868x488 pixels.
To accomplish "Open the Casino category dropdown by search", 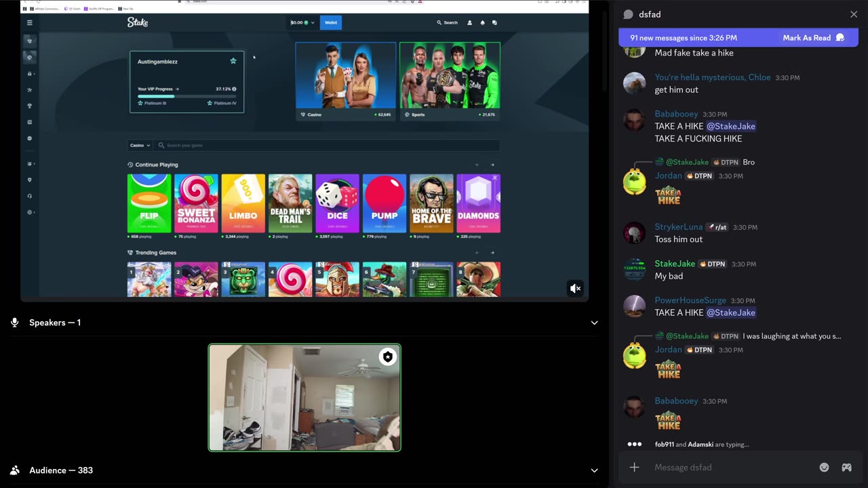I will pyautogui.click(x=140, y=145).
